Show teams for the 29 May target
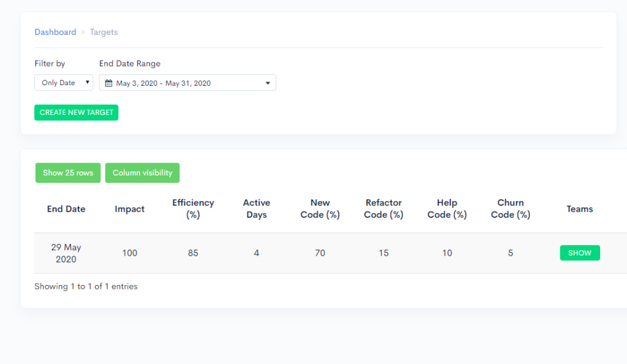Image resolution: width=627 pixels, height=364 pixels. click(x=580, y=253)
